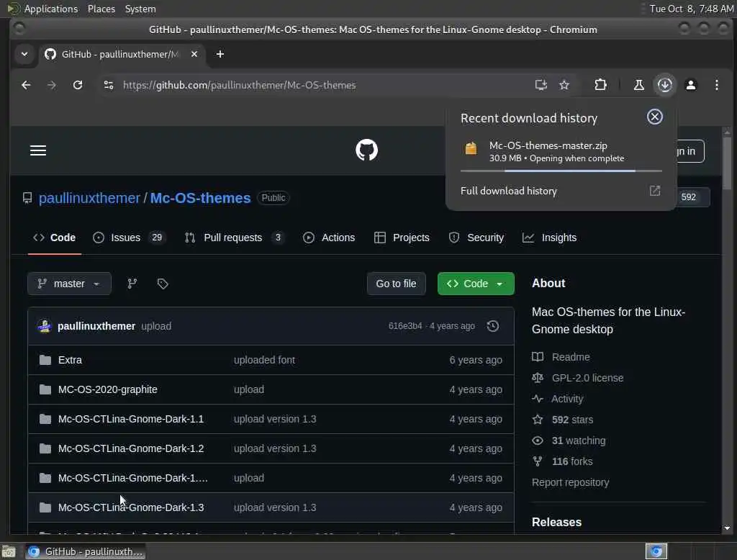Expand the master branch dropdown
The height and width of the screenshot is (560, 737).
[69, 284]
